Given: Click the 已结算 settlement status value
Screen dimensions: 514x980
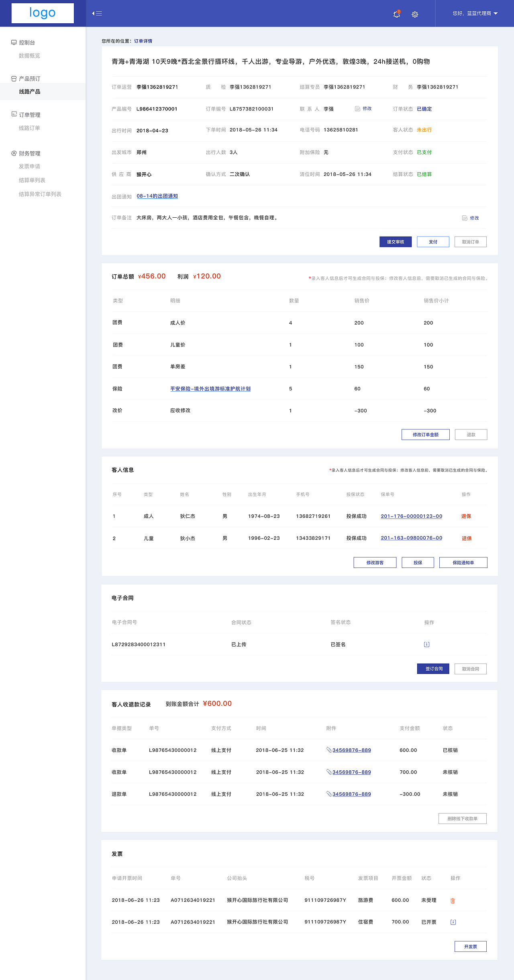Looking at the screenshot, I should tap(424, 174).
